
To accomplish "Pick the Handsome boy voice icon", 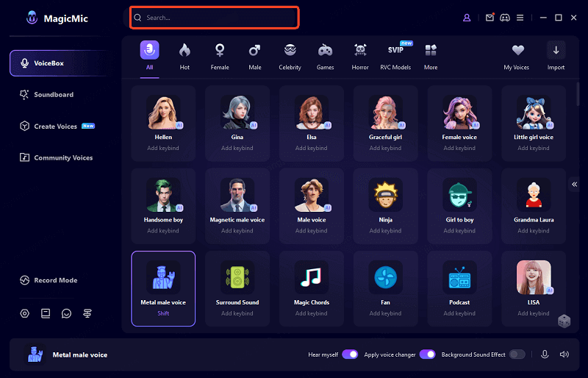I will pyautogui.click(x=163, y=195).
